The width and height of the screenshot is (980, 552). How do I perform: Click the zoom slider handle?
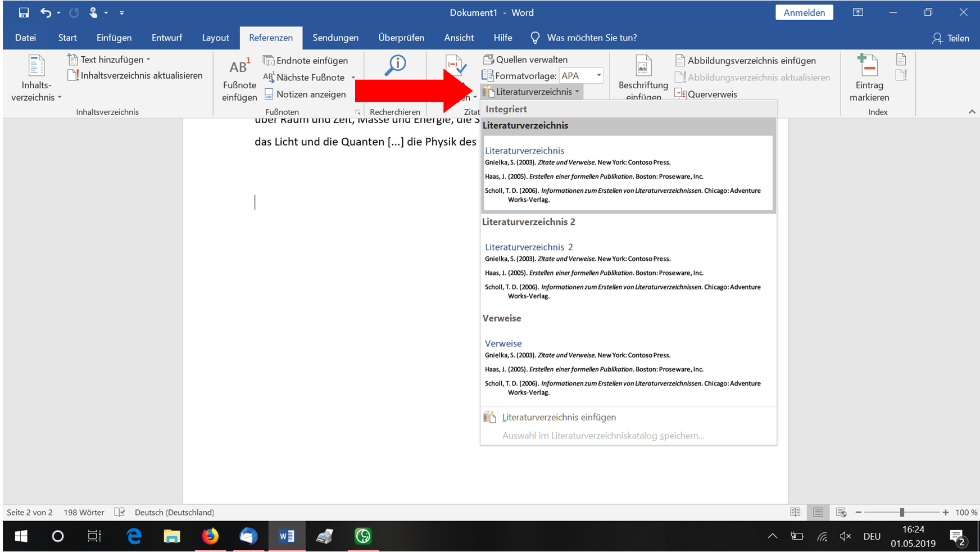coord(902,512)
